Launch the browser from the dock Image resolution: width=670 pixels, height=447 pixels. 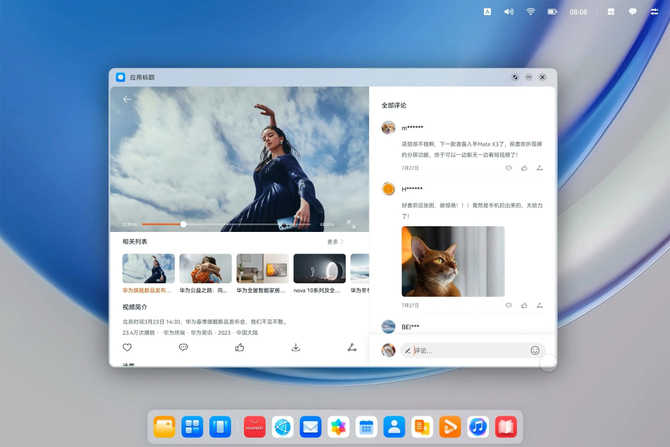[x=282, y=427]
